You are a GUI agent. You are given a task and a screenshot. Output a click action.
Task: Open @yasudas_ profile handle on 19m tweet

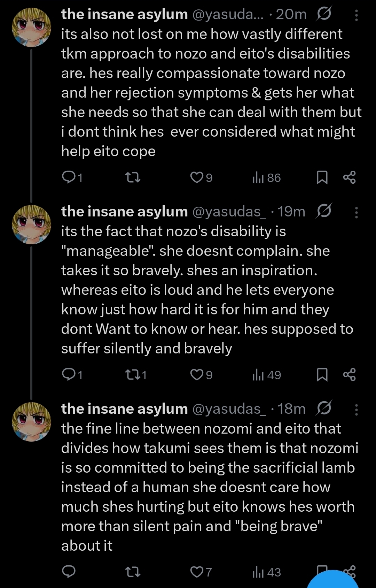[x=229, y=212]
